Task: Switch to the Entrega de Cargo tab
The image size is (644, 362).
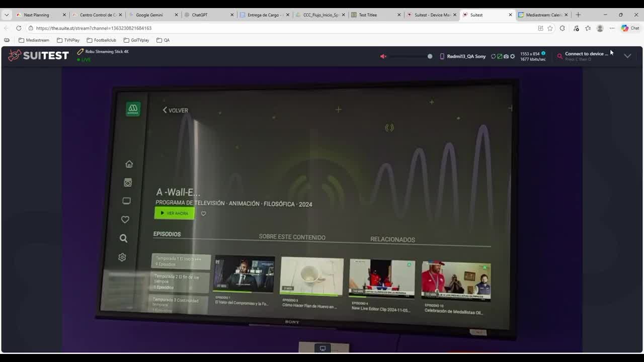Action: pos(264,15)
